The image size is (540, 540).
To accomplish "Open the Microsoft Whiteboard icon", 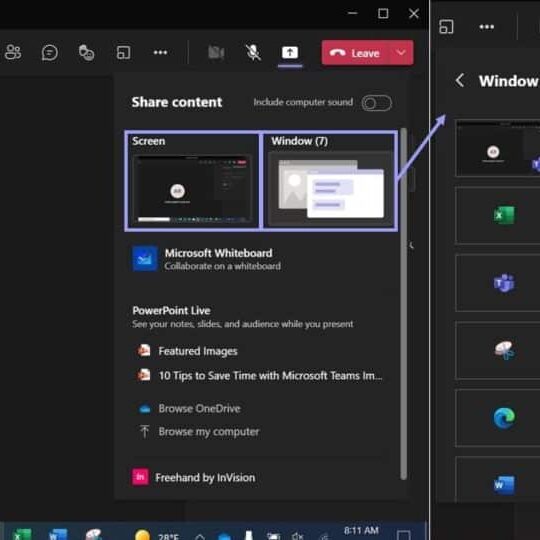I will [x=145, y=259].
